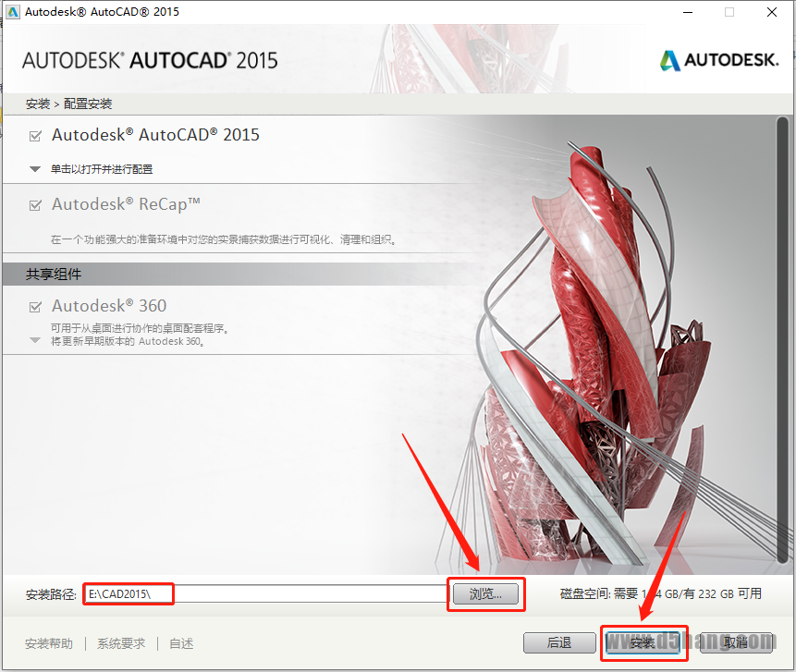
Task: Toggle the Autodesk 360 checkbox
Action: pyautogui.click(x=35, y=307)
